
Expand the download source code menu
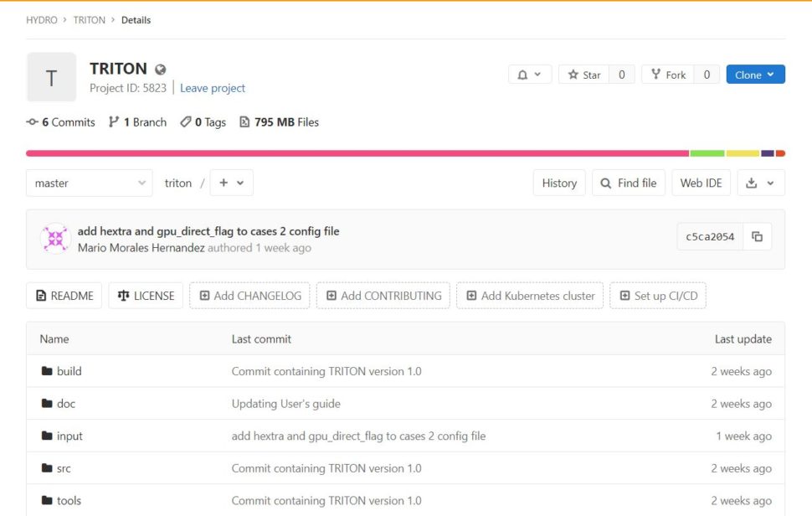(760, 183)
